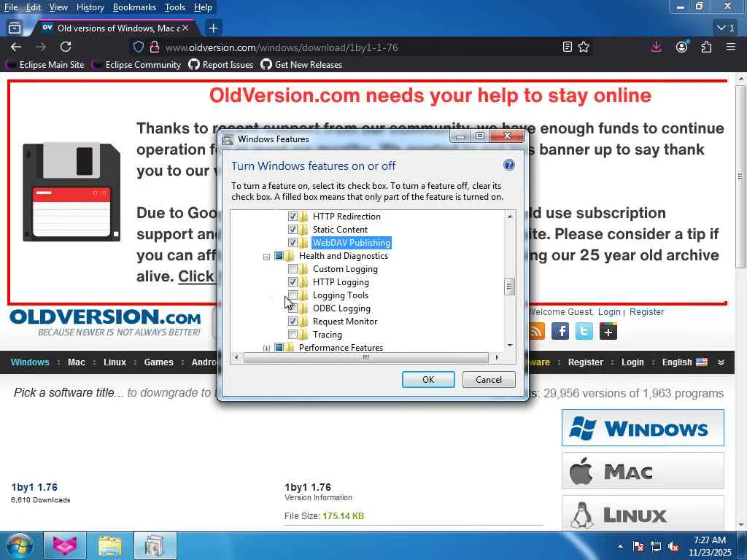
Task: Open the Bookmarks menu
Action: click(x=134, y=7)
